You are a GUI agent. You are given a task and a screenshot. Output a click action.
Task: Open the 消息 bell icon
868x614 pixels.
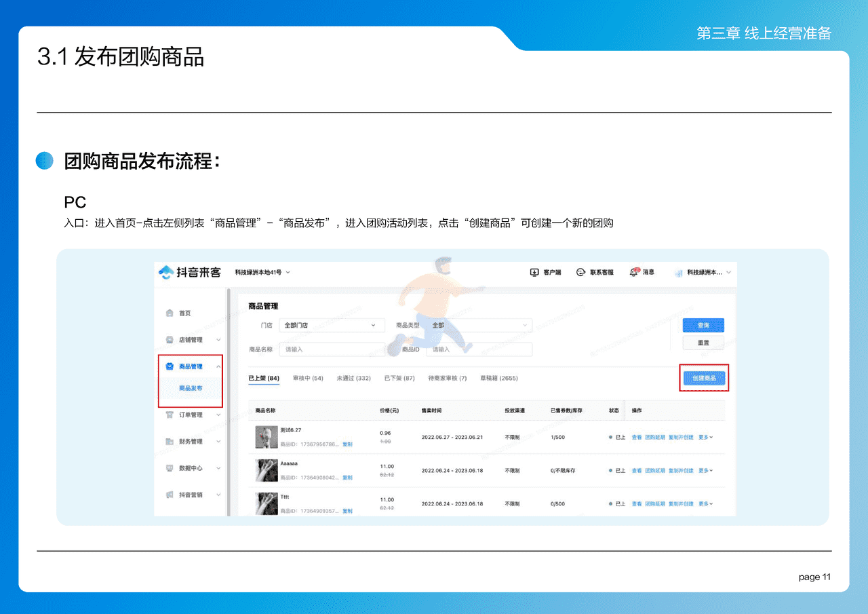(x=634, y=272)
